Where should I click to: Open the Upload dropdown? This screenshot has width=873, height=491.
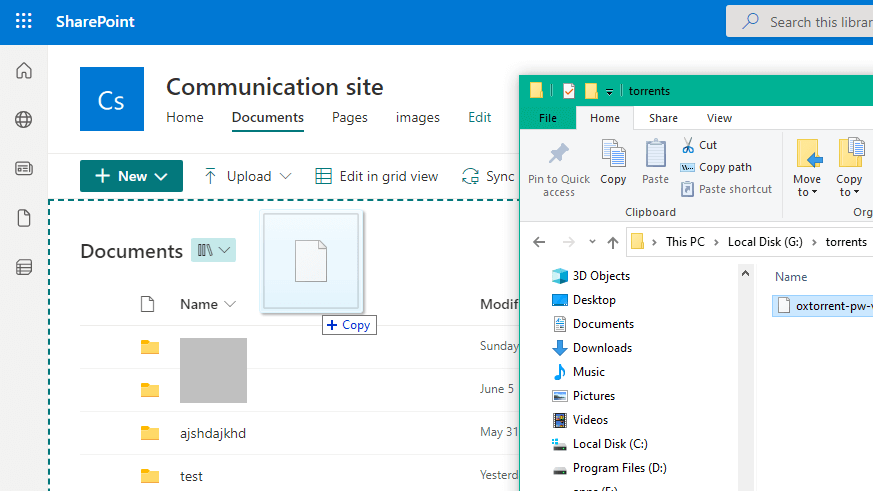click(x=248, y=176)
